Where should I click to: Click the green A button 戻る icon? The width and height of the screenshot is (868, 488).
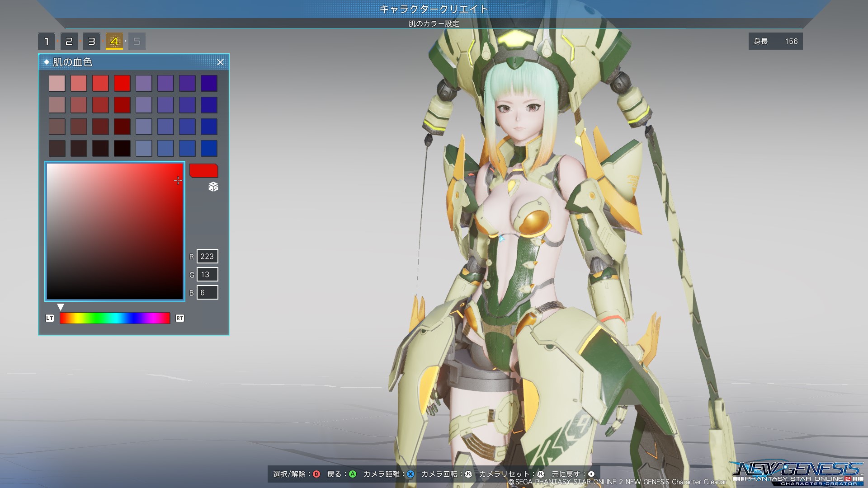tap(353, 474)
